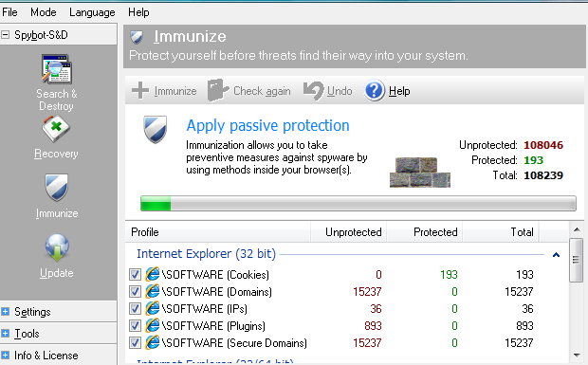Click the IE icon on the Domains row
The image size is (588, 365).
click(153, 292)
